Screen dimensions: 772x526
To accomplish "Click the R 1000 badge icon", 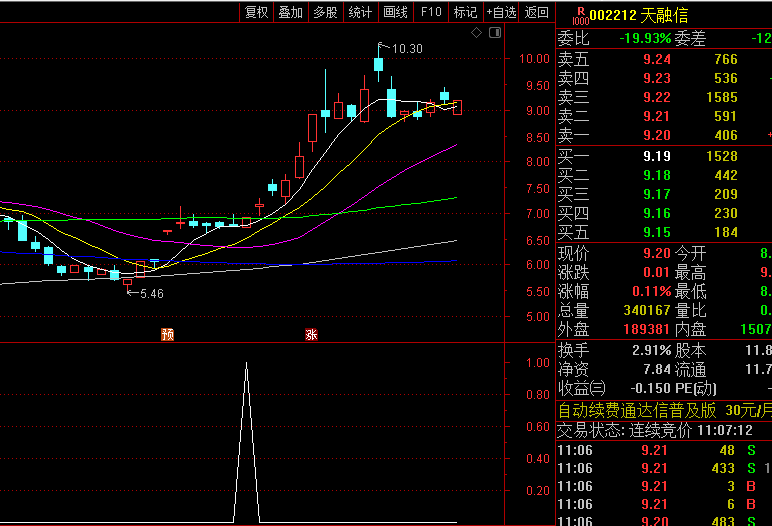I will point(580,16).
